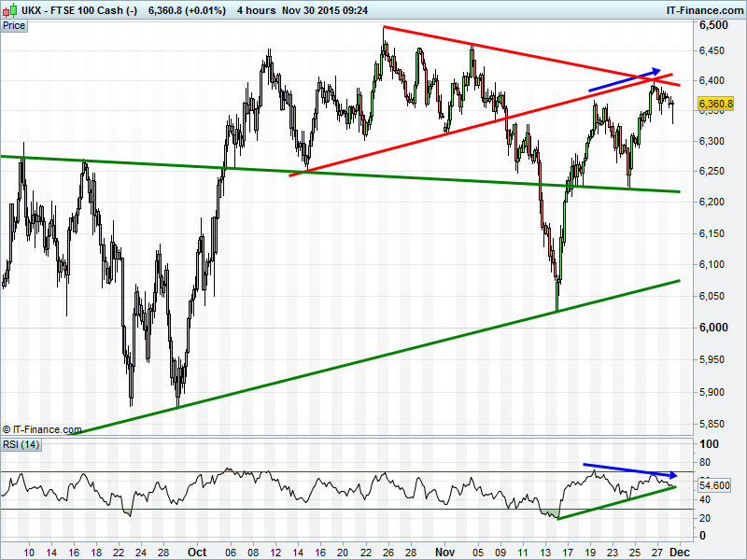The height and width of the screenshot is (560, 747).
Task: Click the 6,300 price axis label
Action: 712,141
